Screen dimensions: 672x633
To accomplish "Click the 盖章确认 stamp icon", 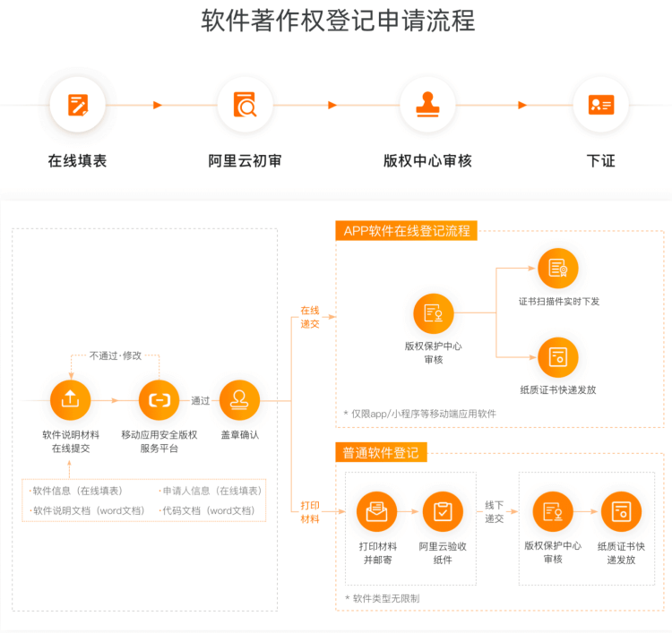I will tap(239, 400).
